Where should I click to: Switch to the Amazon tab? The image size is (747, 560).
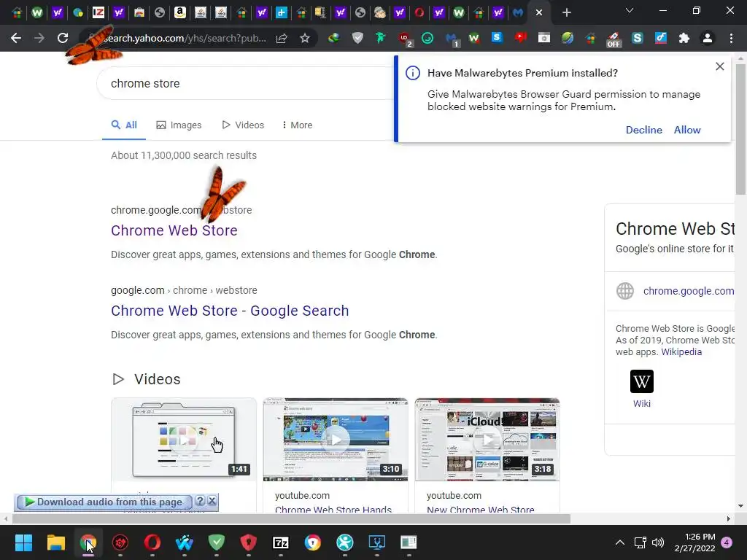tap(179, 12)
